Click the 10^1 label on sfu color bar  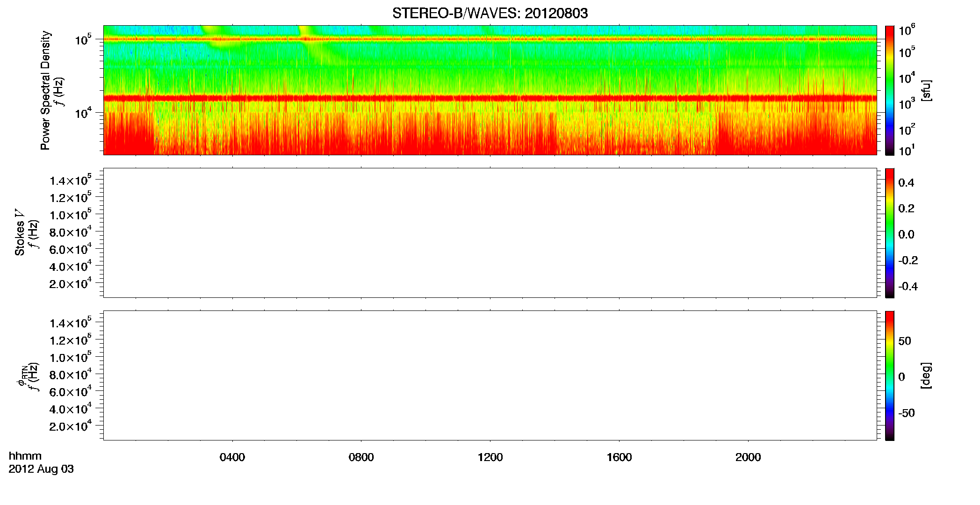[907, 151]
